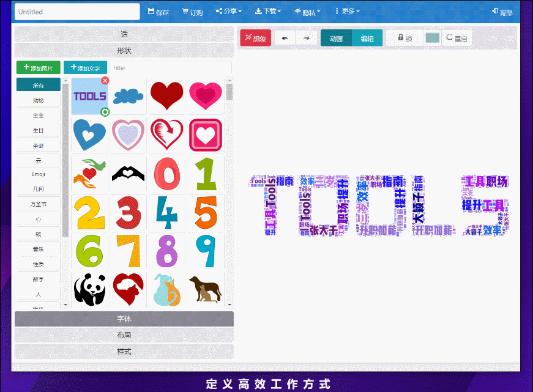The height and width of the screenshot is (392, 533).
Task: Choose the blue cloud shape
Action: (128, 96)
